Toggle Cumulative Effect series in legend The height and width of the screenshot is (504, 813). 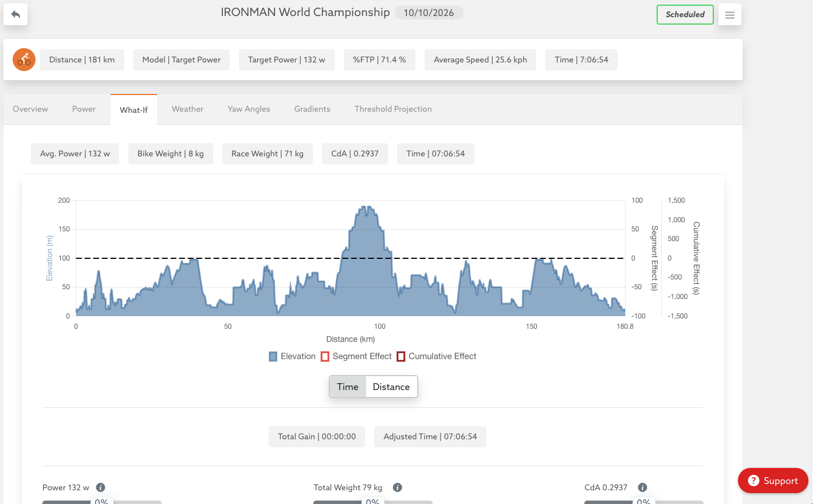tap(437, 356)
